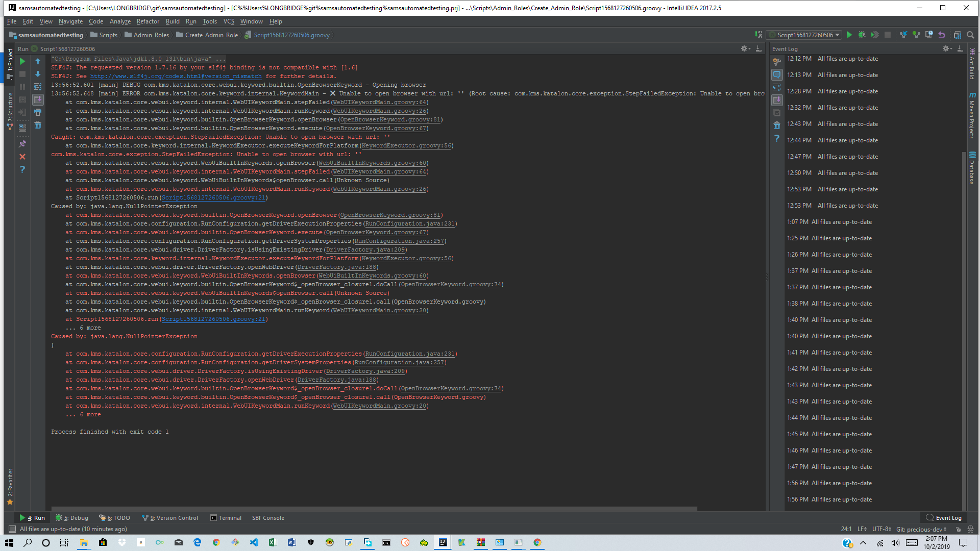Screen dimensions: 980x551
Task: Clear all console output with the trash icon
Action: click(x=38, y=125)
